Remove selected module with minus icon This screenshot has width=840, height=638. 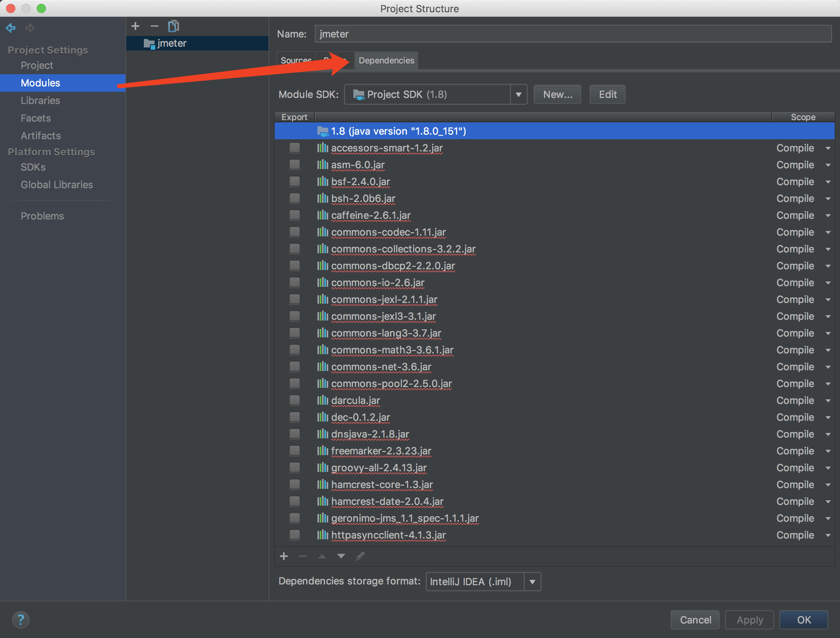click(x=155, y=26)
